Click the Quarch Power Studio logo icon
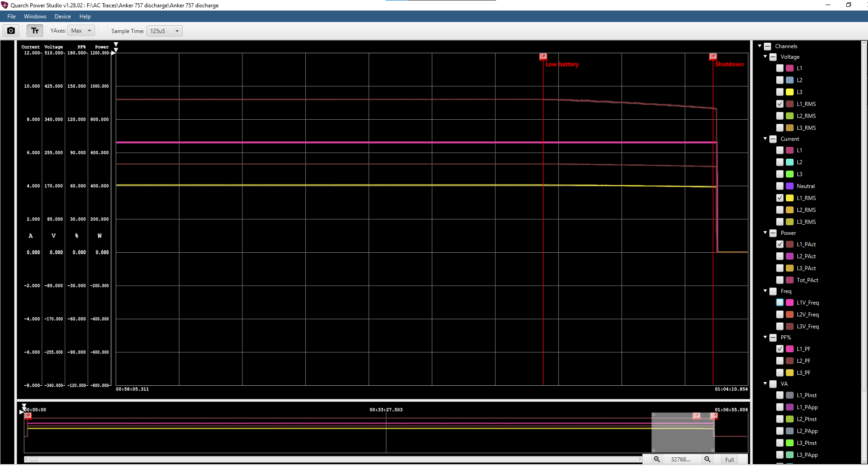Image resolution: width=868 pixels, height=466 pixels. point(5,5)
